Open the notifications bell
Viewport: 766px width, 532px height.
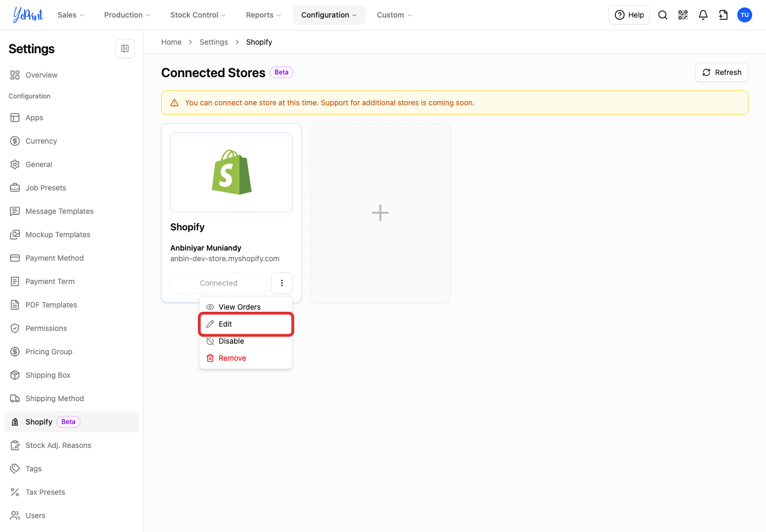(703, 15)
